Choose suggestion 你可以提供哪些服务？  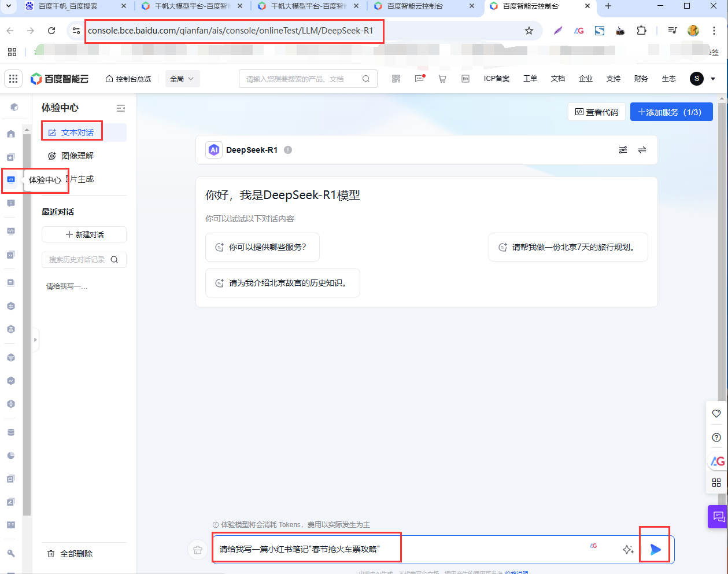[x=263, y=247]
